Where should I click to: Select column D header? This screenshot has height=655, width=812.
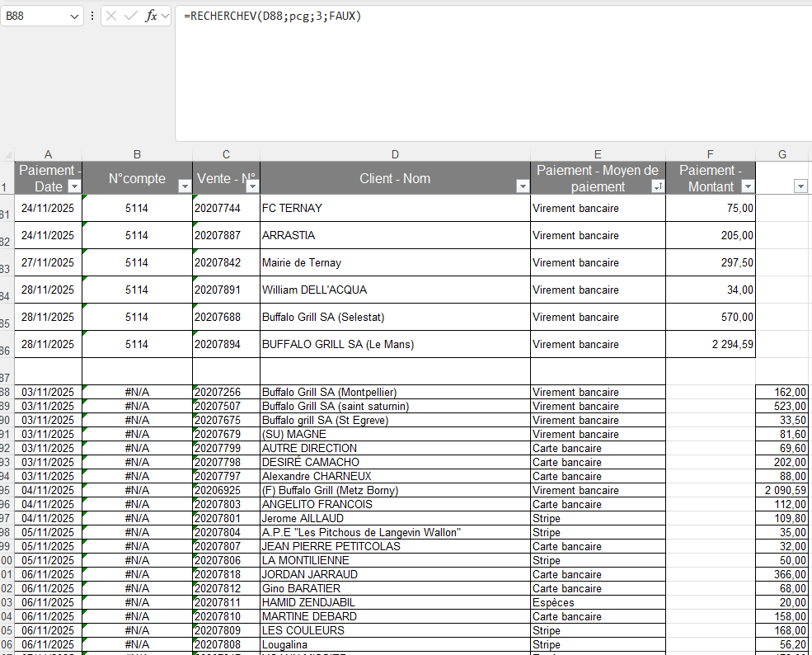point(395,154)
